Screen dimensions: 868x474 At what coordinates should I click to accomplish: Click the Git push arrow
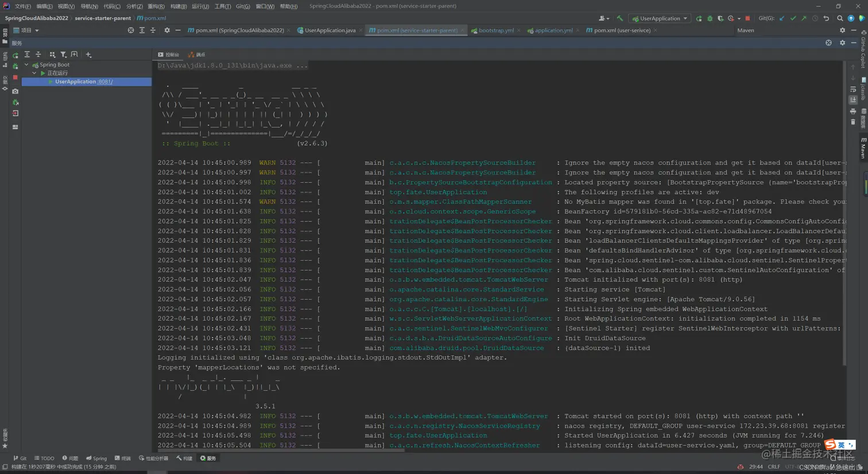click(x=804, y=18)
